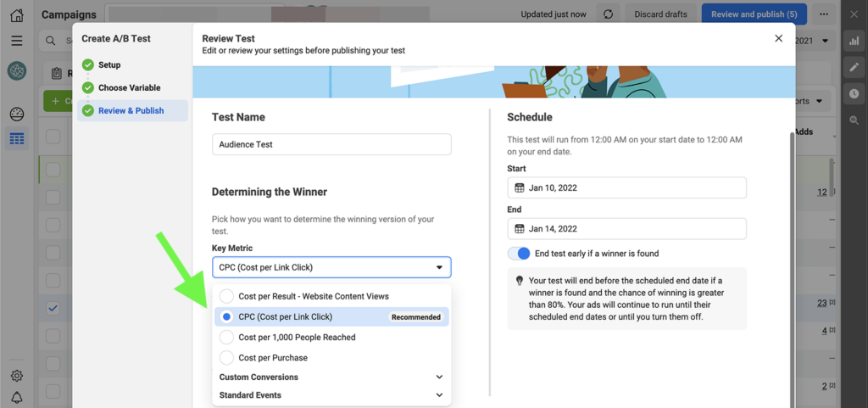Go to the Setup step
The image size is (868, 408).
108,64
